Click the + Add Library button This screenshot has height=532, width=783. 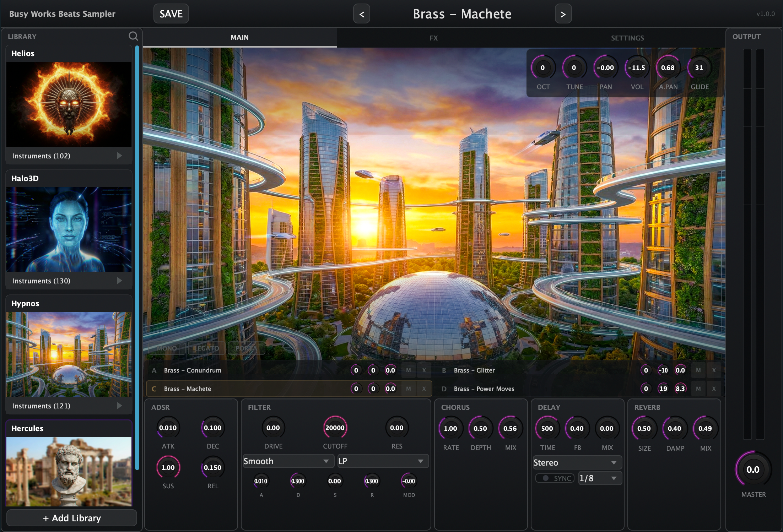[72, 518]
